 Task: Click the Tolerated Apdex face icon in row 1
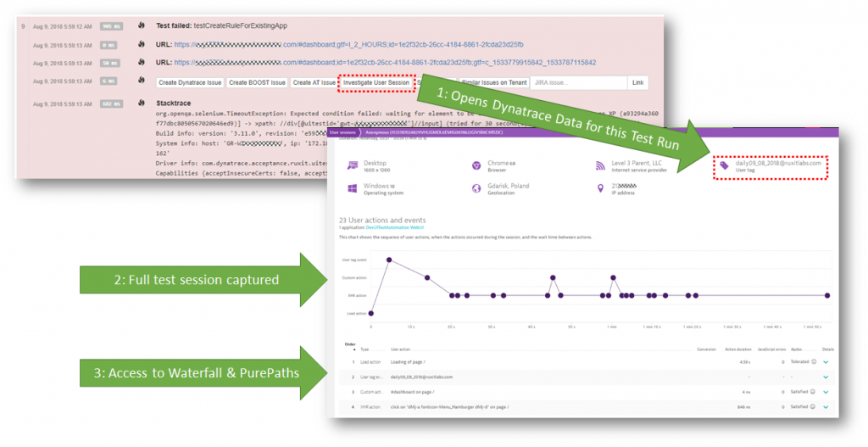click(x=813, y=361)
